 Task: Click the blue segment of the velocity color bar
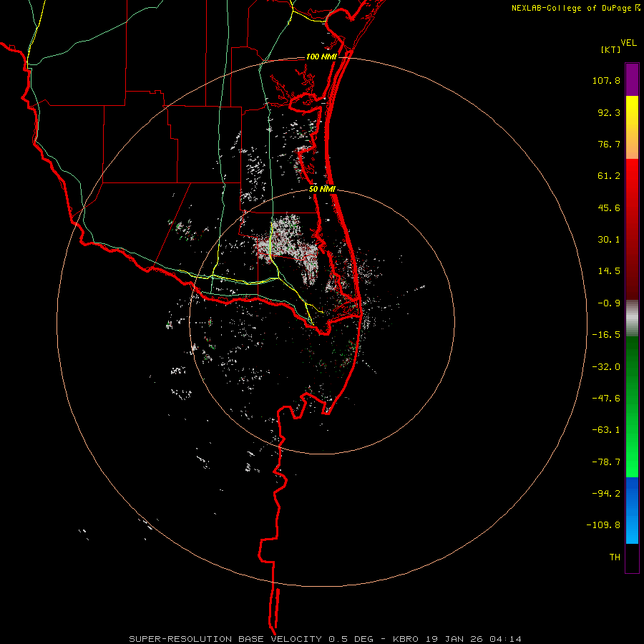tap(632, 510)
